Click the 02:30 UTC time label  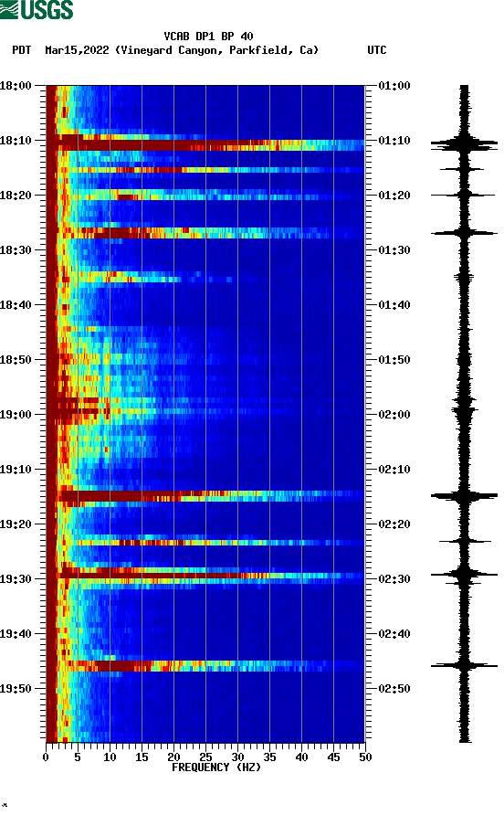pyautogui.click(x=394, y=579)
